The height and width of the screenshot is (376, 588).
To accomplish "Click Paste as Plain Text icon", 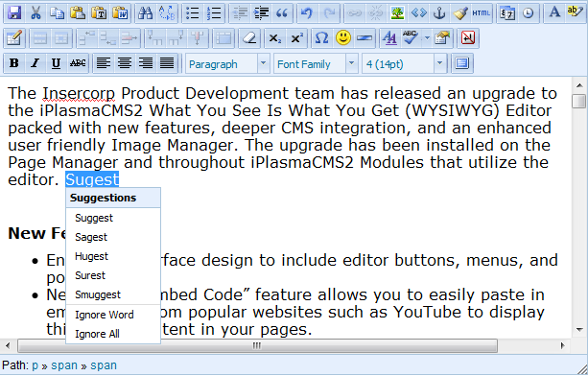I will click(x=99, y=13).
